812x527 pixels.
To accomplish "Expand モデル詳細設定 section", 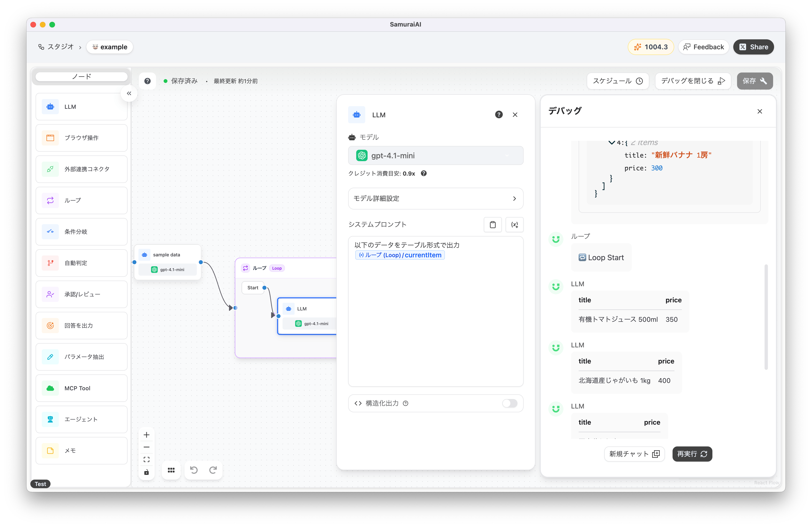I will coord(435,198).
